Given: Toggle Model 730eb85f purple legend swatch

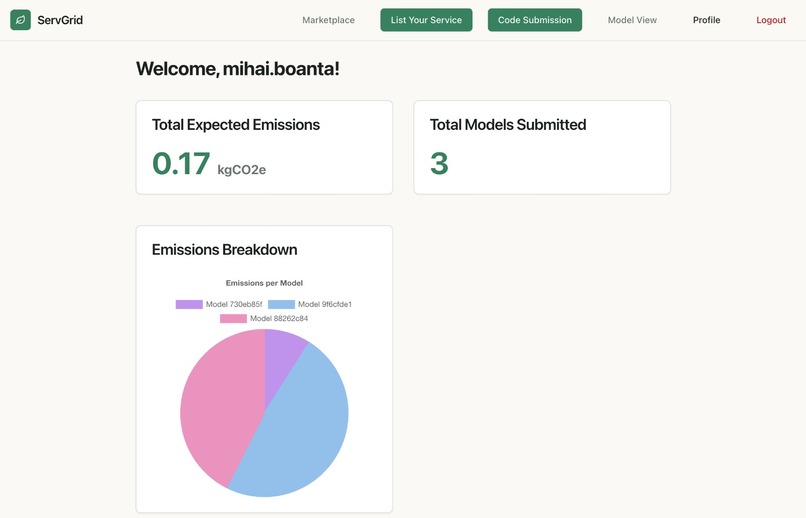Looking at the screenshot, I should (x=189, y=304).
